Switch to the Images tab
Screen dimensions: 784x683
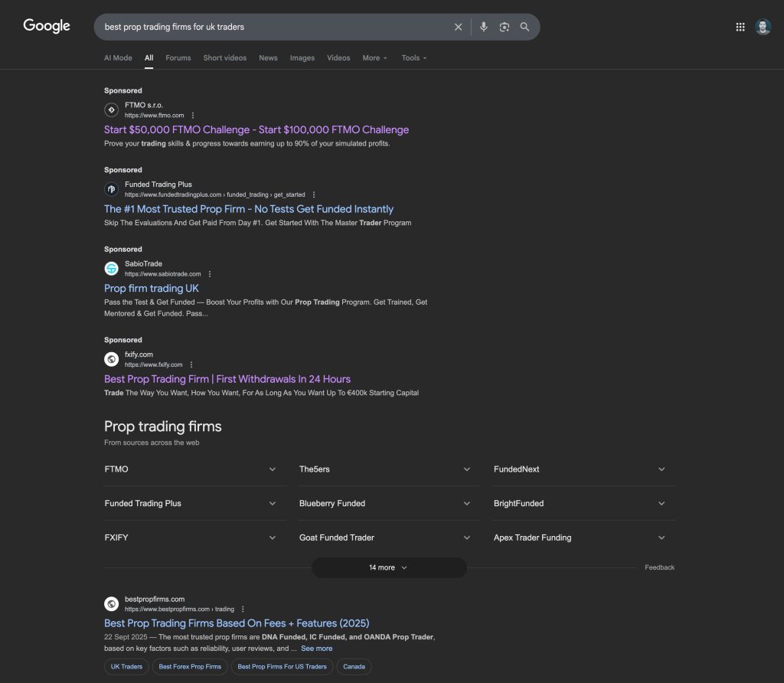tap(302, 58)
